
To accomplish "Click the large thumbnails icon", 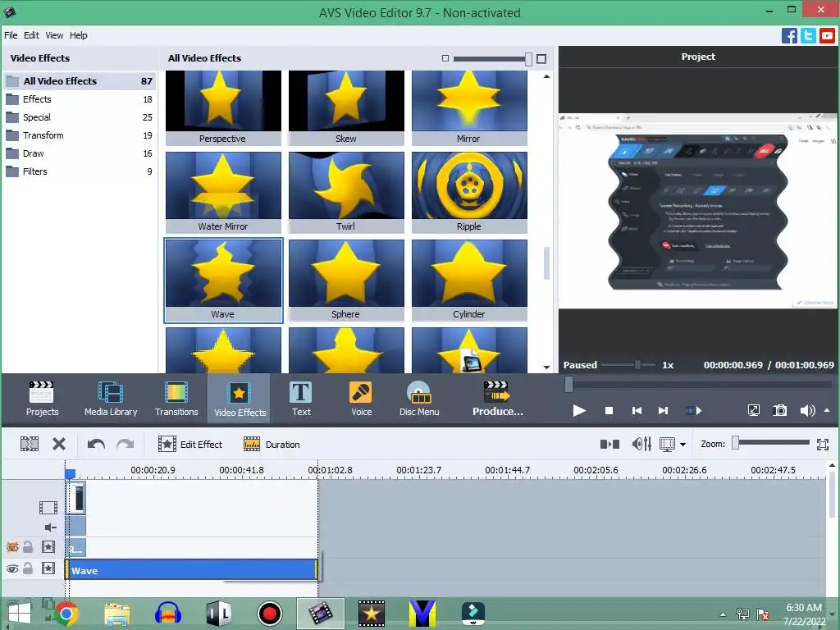I will tap(541, 59).
